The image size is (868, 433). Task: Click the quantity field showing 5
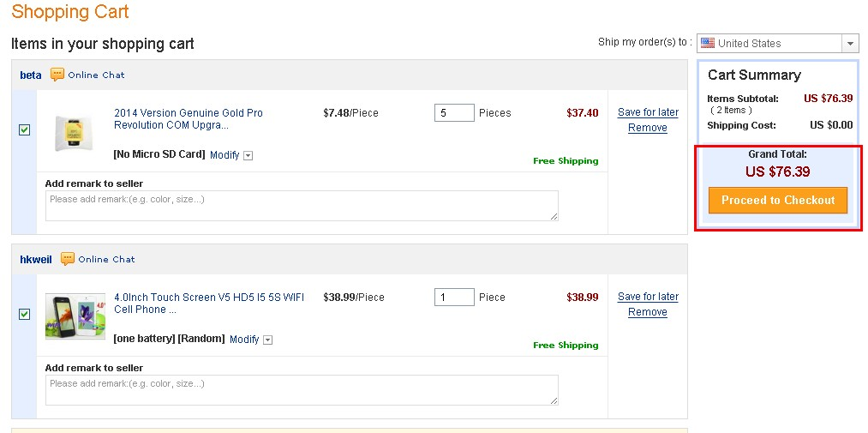(454, 113)
